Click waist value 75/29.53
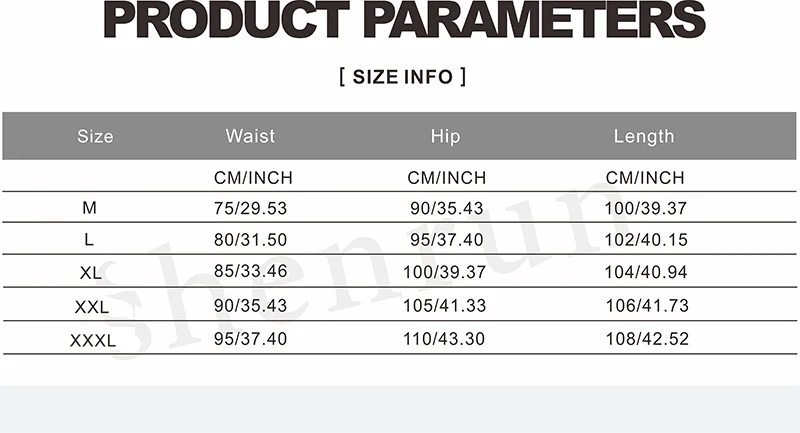This screenshot has height=433, width=800. click(251, 209)
